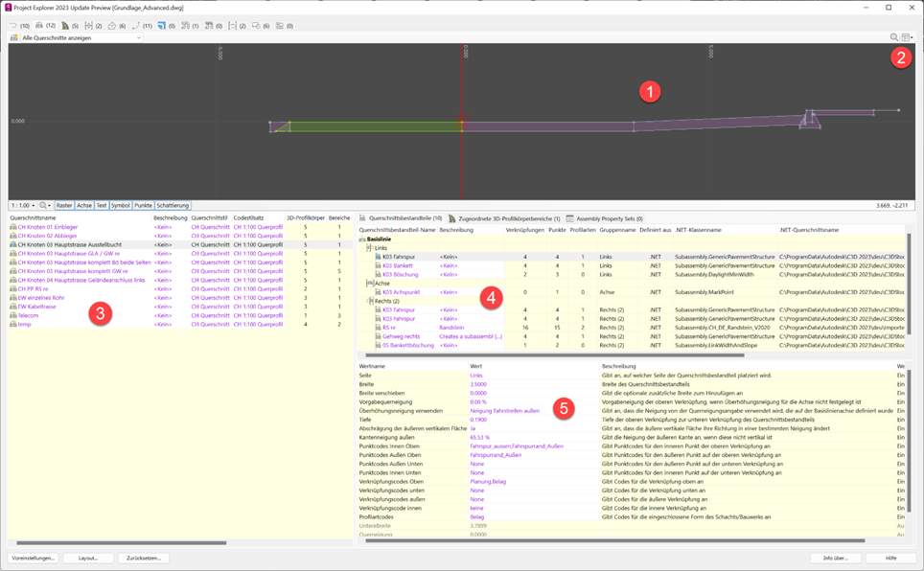Click the Voreinstellungen... button
This screenshot has width=924, height=571.
pyautogui.click(x=34, y=558)
